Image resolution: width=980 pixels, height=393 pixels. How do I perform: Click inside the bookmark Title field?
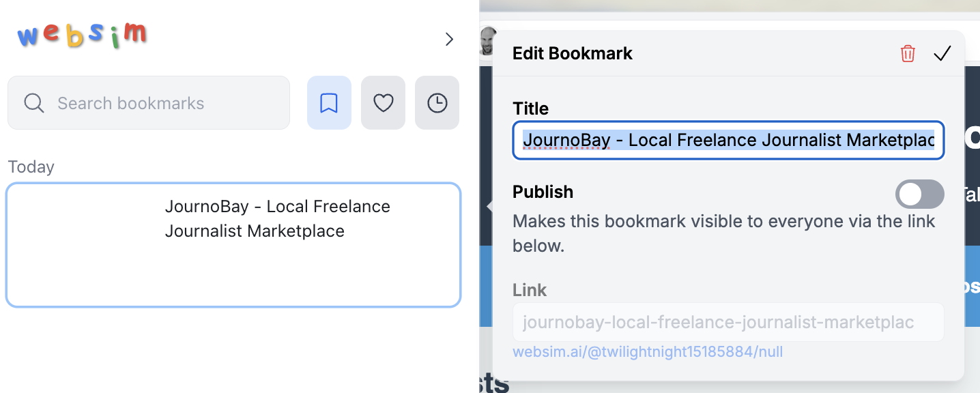[727, 141]
